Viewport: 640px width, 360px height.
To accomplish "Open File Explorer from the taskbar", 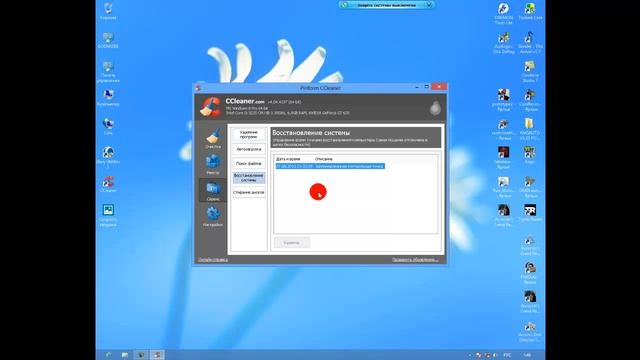I will click(x=125, y=355).
